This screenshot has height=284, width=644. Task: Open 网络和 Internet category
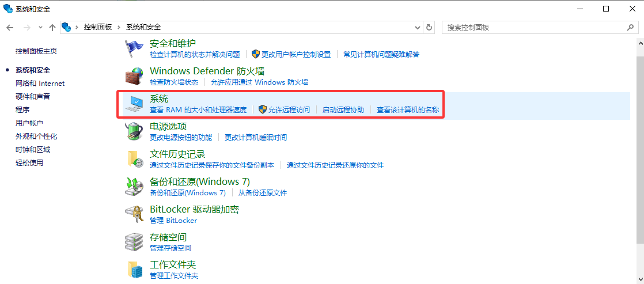click(x=40, y=84)
